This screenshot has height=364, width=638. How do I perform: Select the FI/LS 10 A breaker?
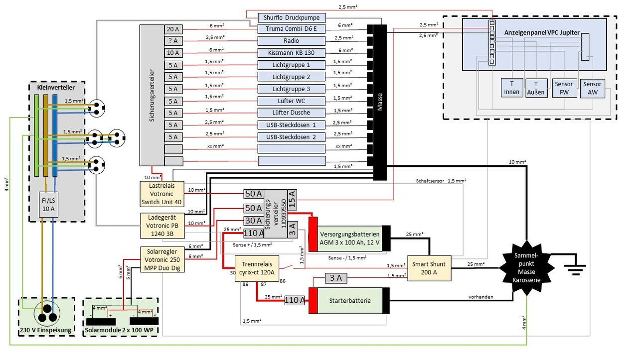coord(49,204)
